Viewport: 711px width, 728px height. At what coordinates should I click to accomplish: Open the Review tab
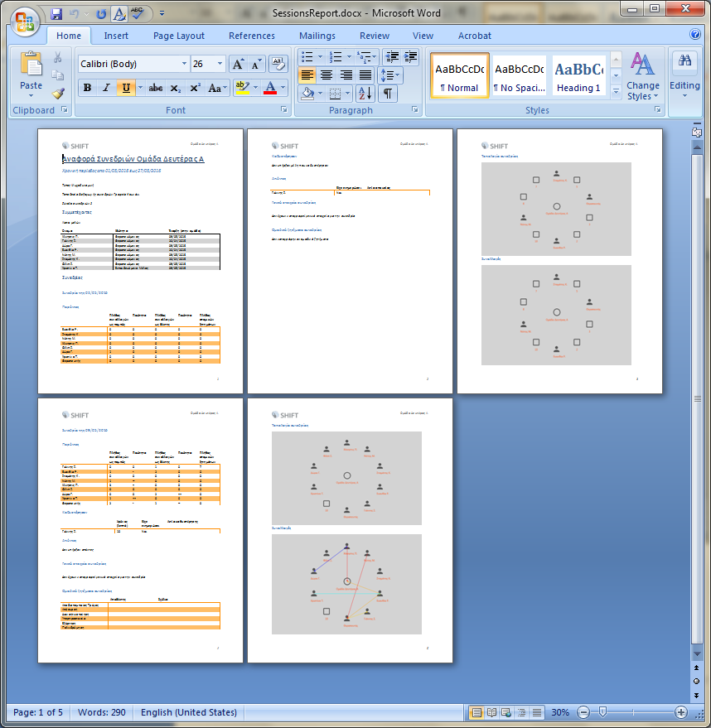375,36
